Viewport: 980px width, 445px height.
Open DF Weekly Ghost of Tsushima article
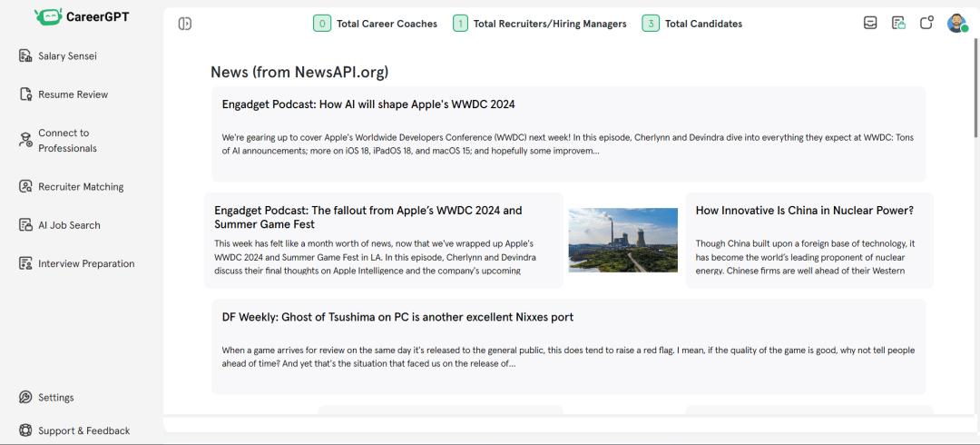(x=397, y=317)
